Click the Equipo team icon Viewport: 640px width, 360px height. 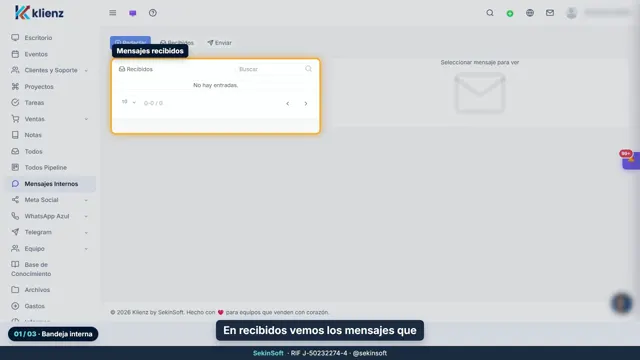pos(15,248)
